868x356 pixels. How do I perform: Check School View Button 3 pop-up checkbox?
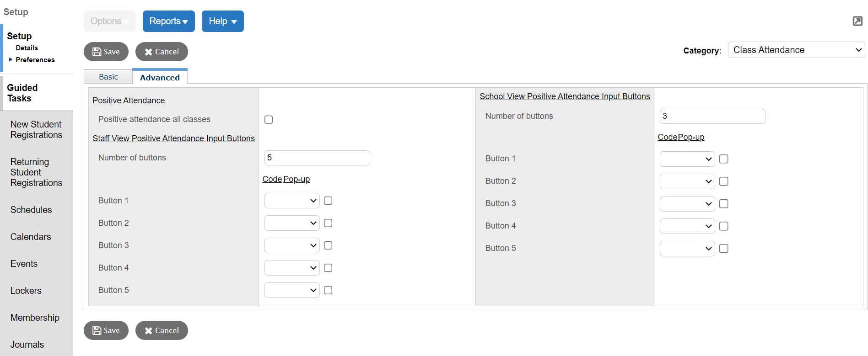(724, 204)
